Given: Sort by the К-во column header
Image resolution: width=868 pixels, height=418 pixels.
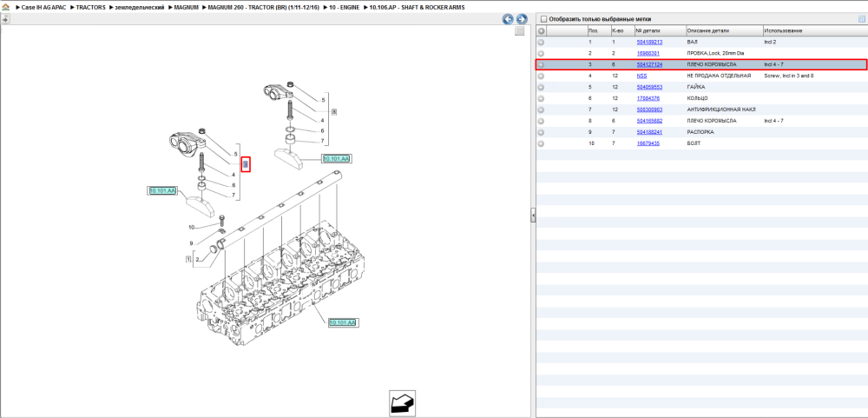Looking at the screenshot, I should (x=621, y=31).
